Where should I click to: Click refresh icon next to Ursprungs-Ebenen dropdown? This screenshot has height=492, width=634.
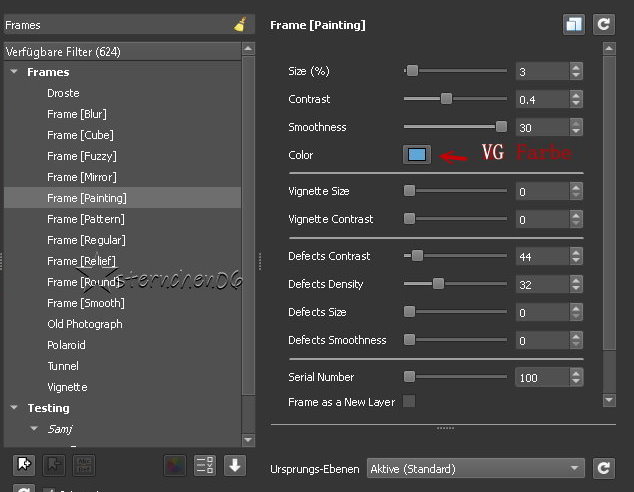(x=603, y=468)
